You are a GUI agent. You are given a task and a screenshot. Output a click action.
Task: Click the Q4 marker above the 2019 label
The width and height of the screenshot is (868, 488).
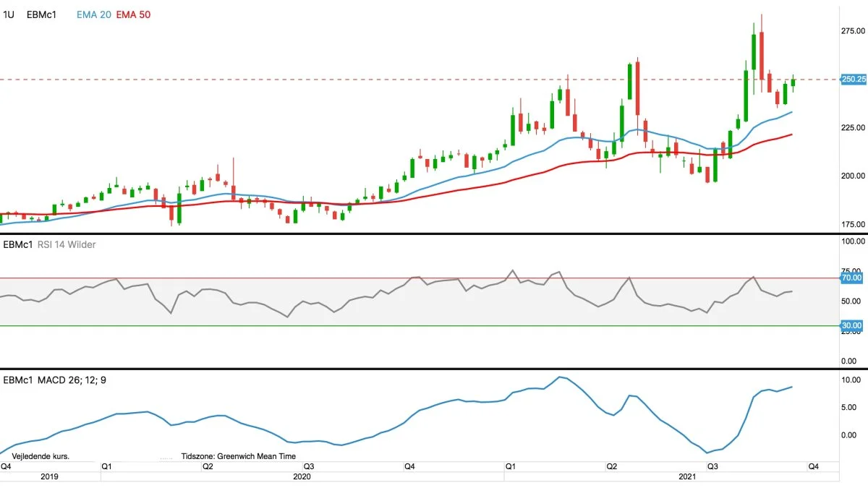(x=6, y=466)
